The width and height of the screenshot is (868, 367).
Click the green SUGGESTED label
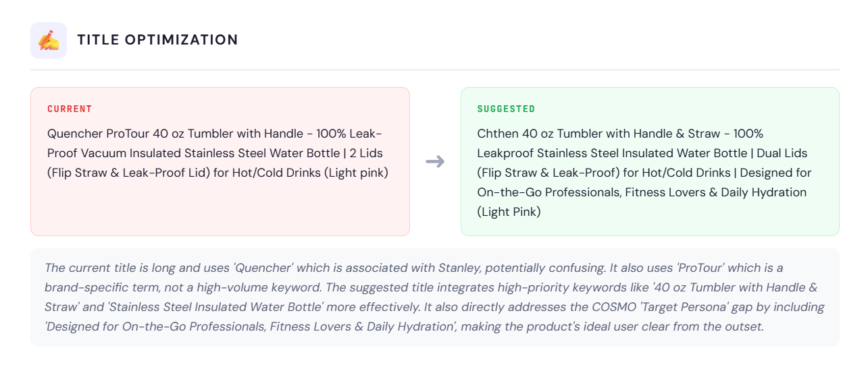(506, 109)
